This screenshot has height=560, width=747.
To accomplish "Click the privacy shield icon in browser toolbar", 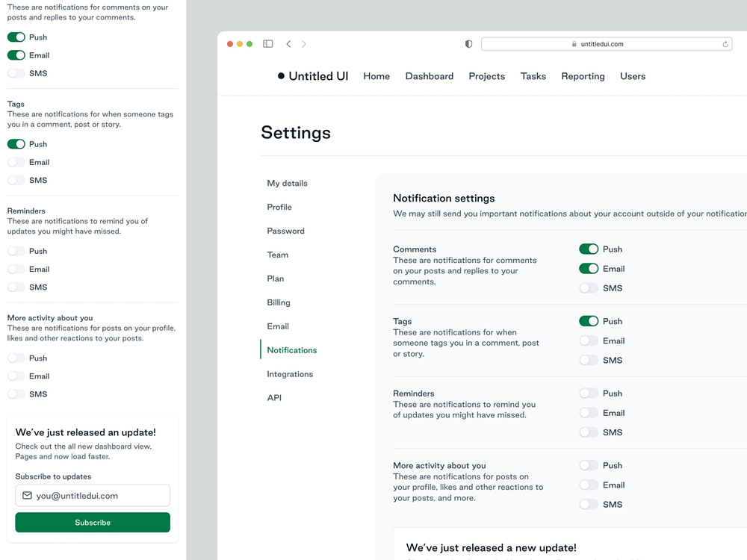I will coord(469,44).
